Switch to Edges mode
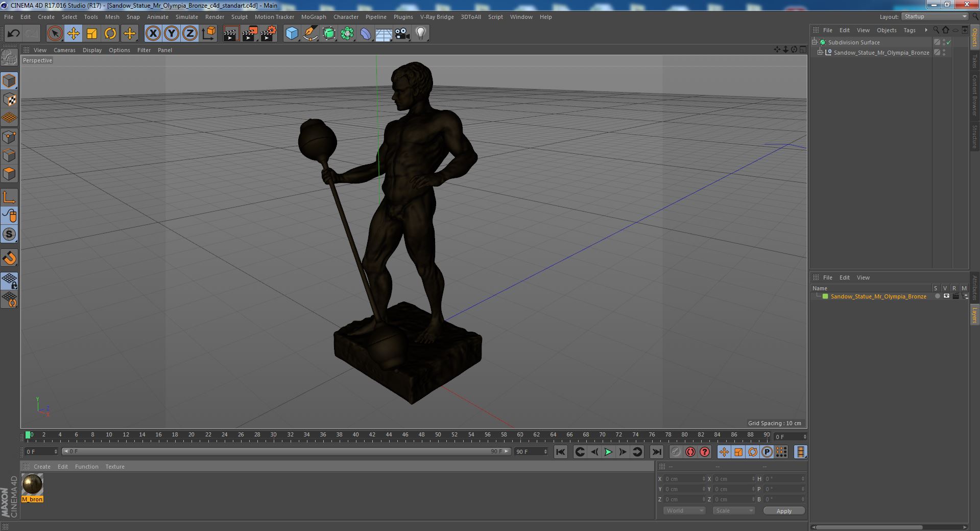Screen dimensions: 980x531 (x=9, y=155)
